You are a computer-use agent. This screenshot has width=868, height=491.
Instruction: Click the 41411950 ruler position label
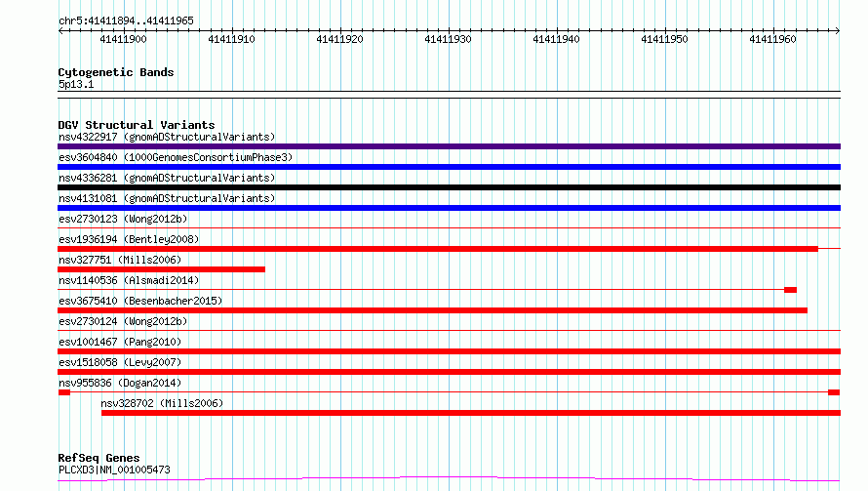(x=664, y=39)
